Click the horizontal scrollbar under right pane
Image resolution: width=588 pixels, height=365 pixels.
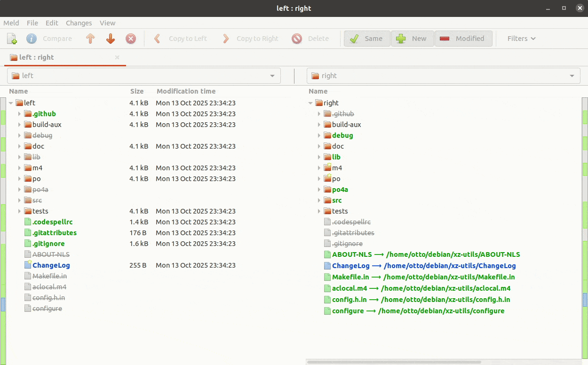[x=394, y=362]
